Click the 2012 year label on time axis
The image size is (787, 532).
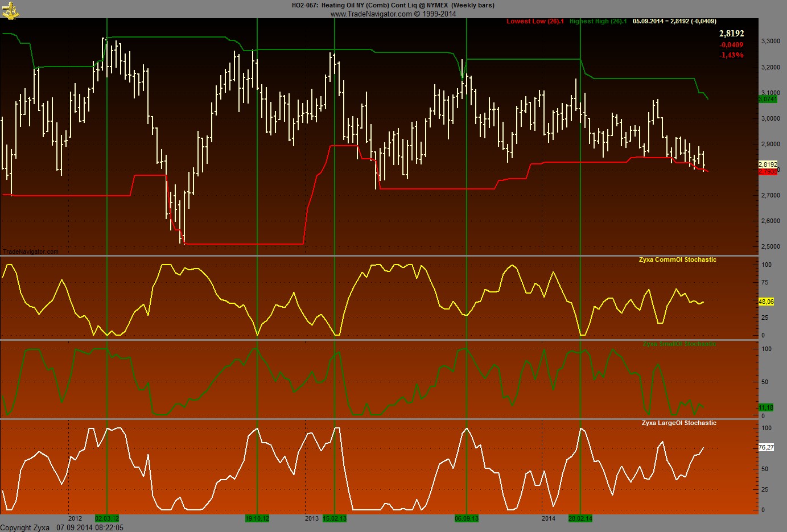[75, 518]
